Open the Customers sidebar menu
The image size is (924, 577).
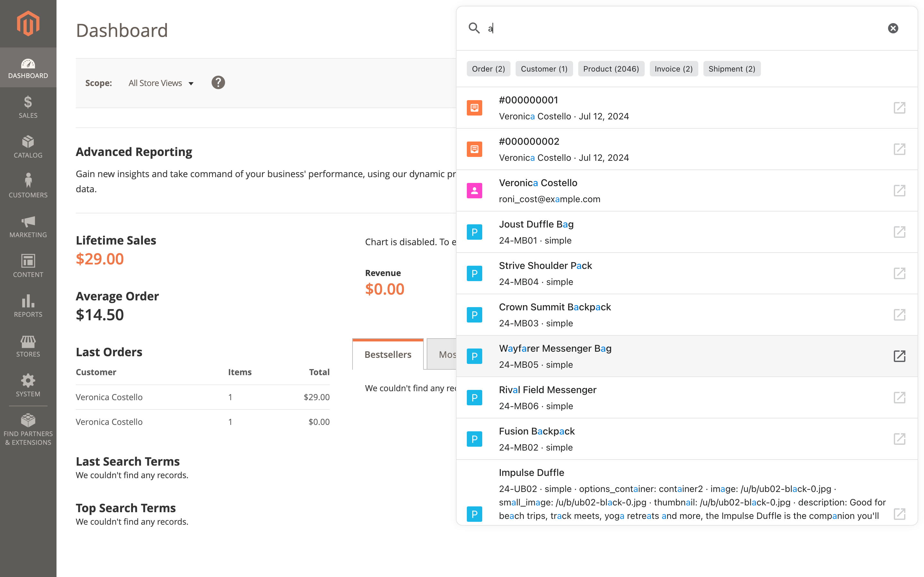coord(28,186)
